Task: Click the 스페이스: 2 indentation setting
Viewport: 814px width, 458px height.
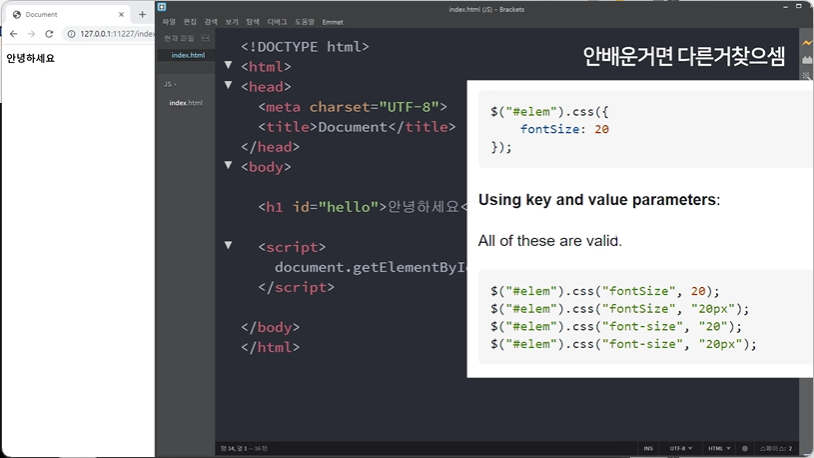Action: coord(776,448)
